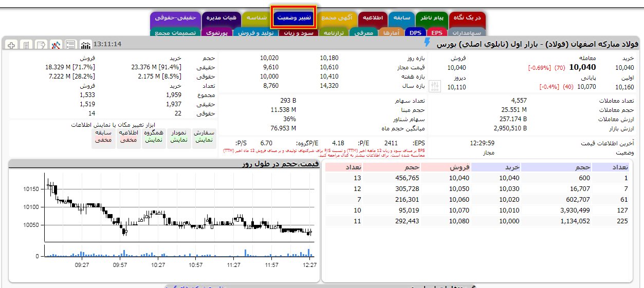
Task: Click the free float value 36%
Action: click(289, 119)
